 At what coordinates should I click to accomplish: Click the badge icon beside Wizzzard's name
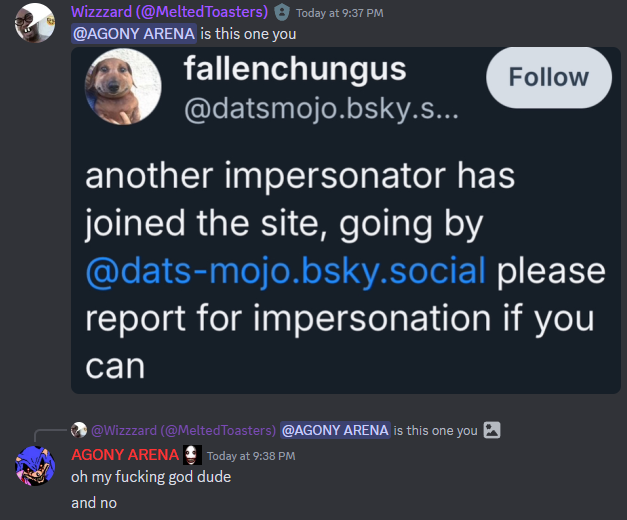point(282,12)
